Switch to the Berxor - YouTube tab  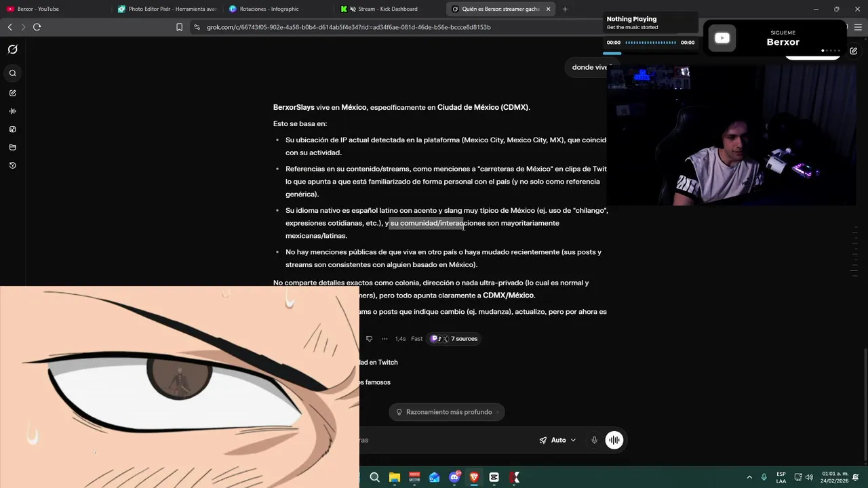coord(56,9)
